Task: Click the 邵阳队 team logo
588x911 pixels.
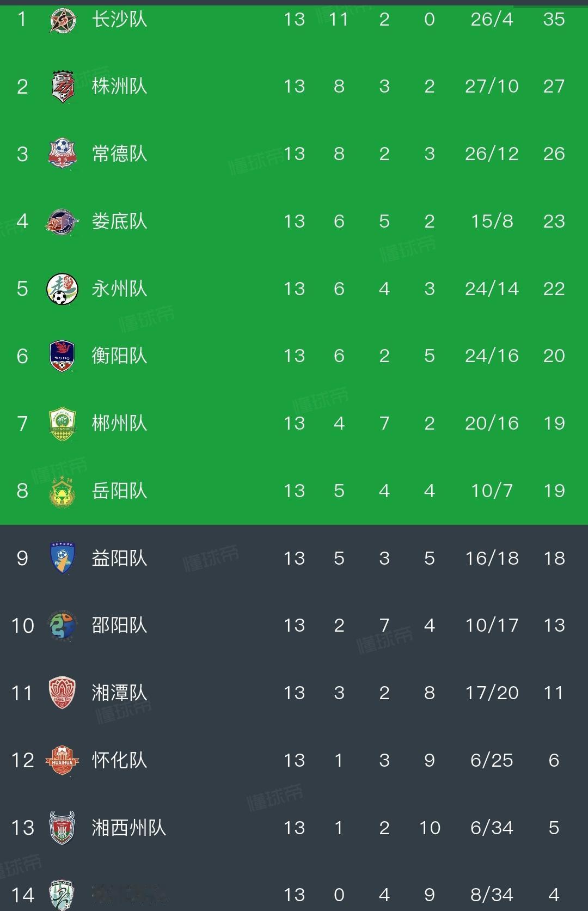Action: pos(62,626)
